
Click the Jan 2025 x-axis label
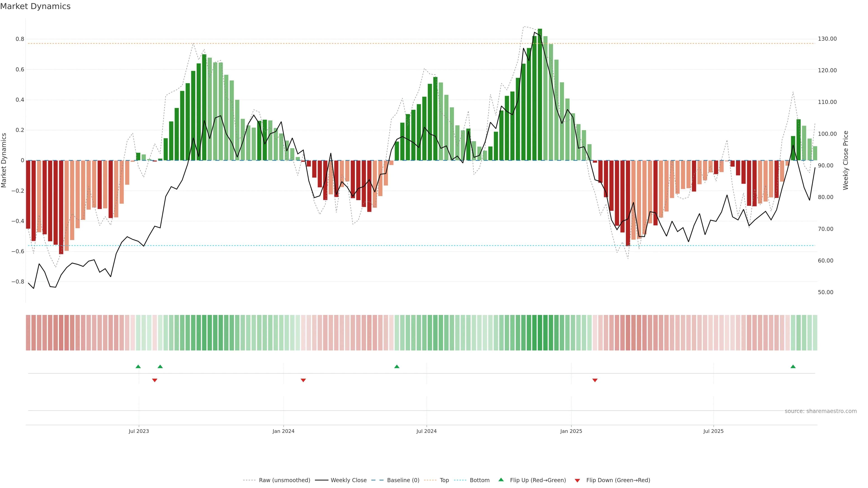click(571, 431)
